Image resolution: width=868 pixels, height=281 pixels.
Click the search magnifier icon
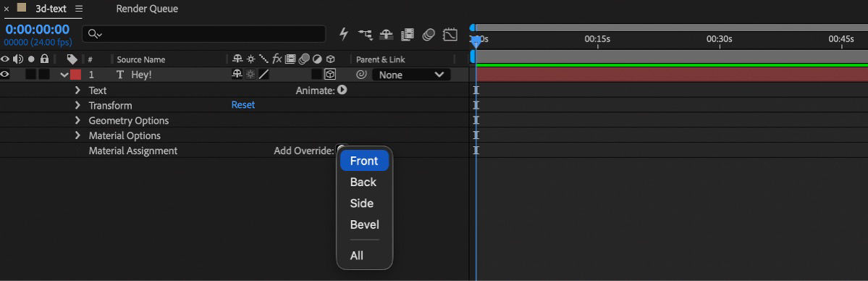click(x=95, y=34)
